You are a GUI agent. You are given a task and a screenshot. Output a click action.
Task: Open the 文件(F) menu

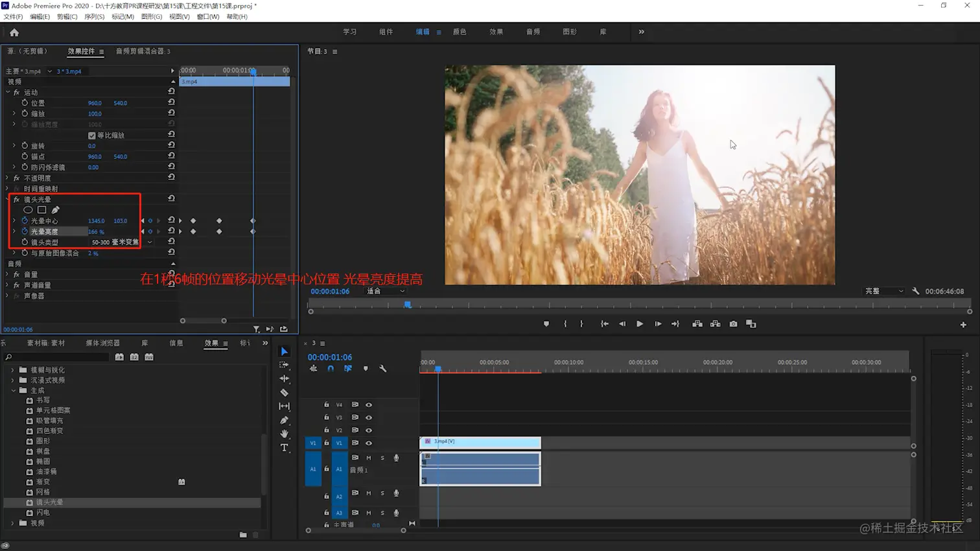tap(13, 17)
